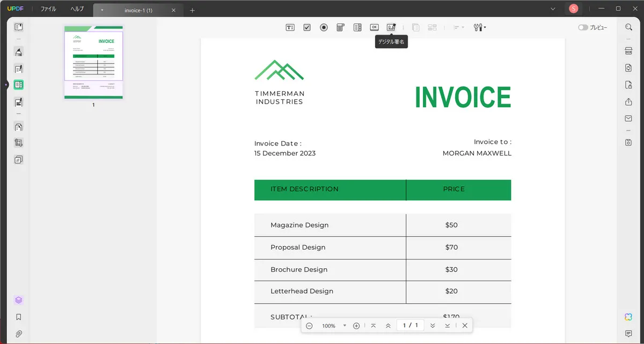644x344 pixels.
Task: Select the Digital Signature form tool
Action: point(391,27)
